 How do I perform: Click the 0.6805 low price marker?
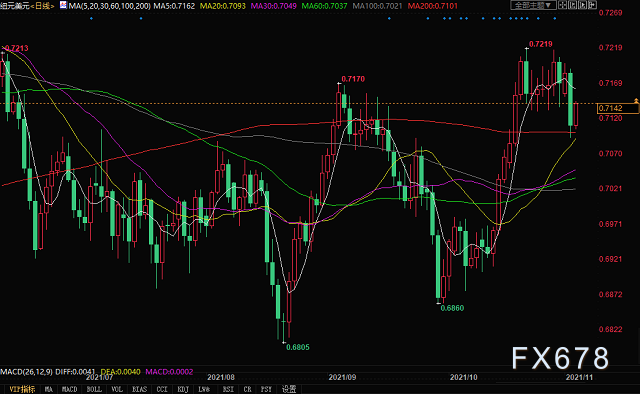point(298,347)
